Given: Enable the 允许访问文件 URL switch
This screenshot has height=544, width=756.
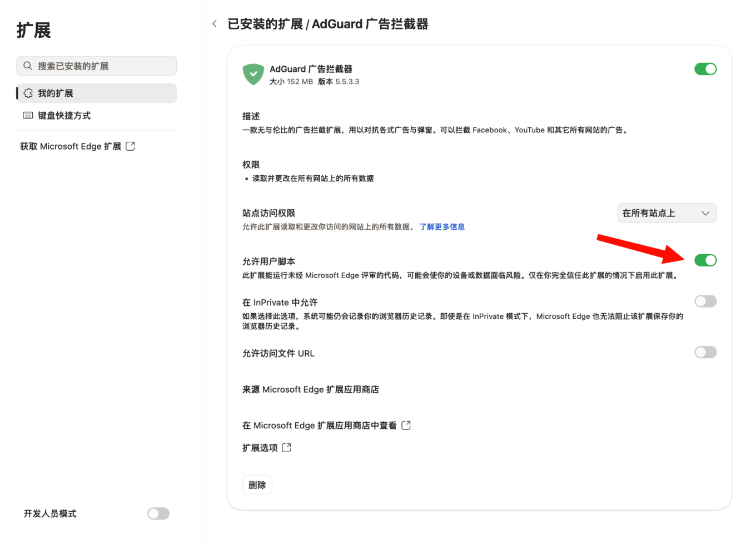Looking at the screenshot, I should (x=705, y=352).
